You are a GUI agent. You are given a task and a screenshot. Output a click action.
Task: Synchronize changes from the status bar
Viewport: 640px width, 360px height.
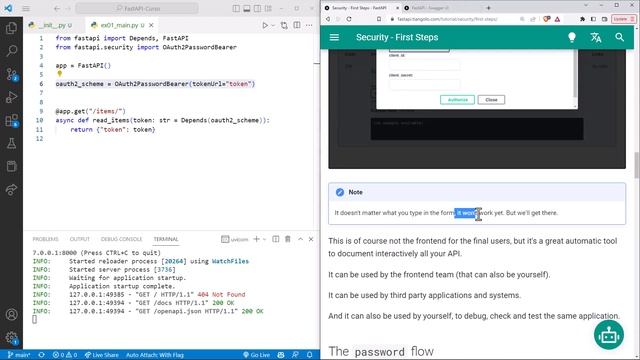tap(41, 355)
